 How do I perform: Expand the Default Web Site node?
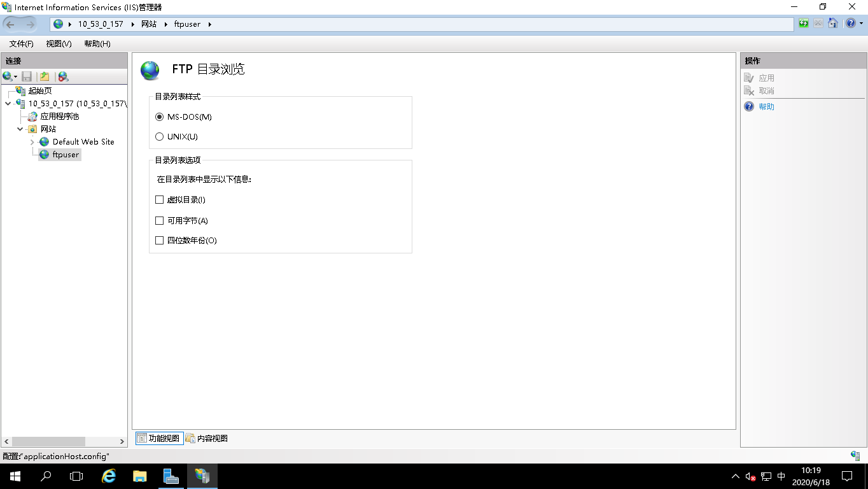point(32,142)
